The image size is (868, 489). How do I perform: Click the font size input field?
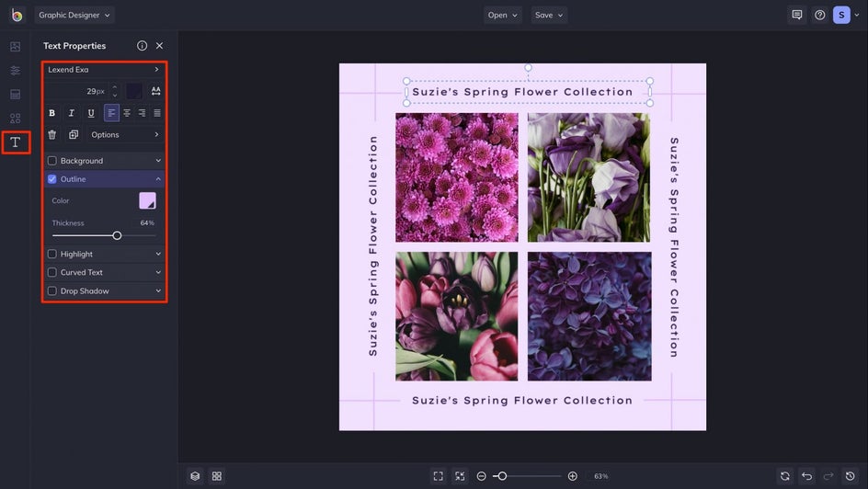coord(90,91)
